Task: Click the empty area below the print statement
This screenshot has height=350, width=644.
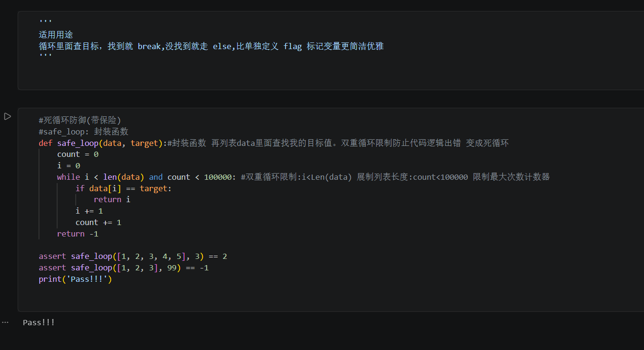Action: click(329, 298)
